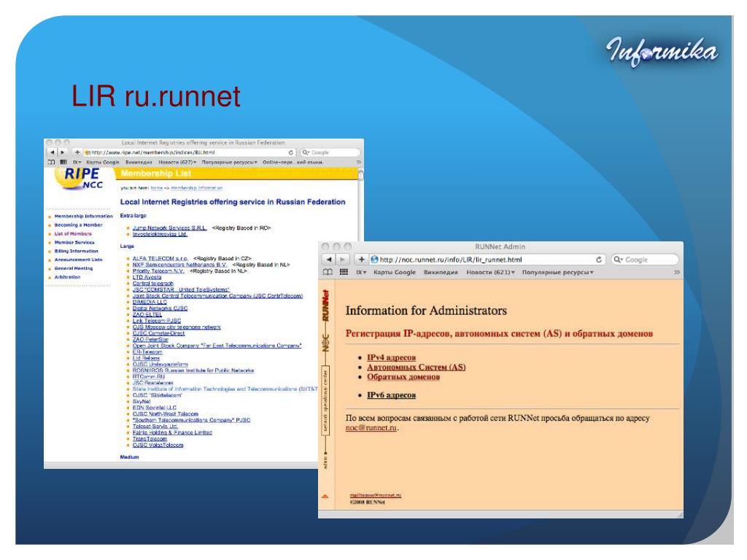Open Priority Telecom N.V. link
747x560 pixels.
(x=158, y=271)
